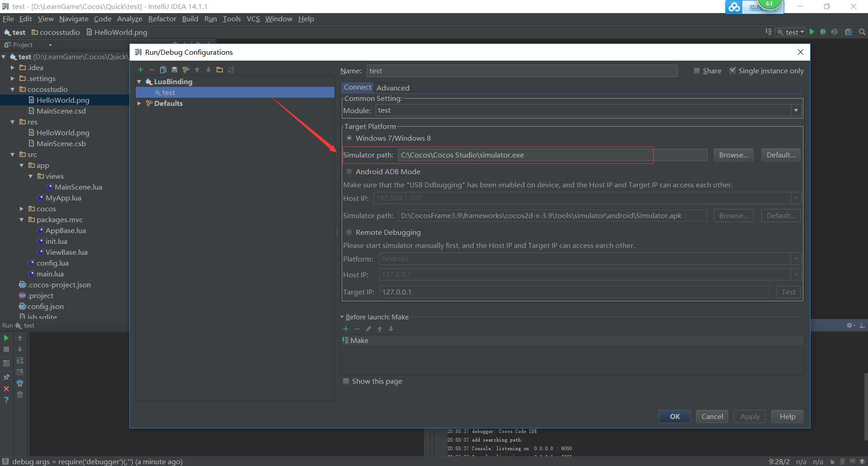Open Search Everywhere magnifier icon
The image size is (868, 466).
(862, 32)
